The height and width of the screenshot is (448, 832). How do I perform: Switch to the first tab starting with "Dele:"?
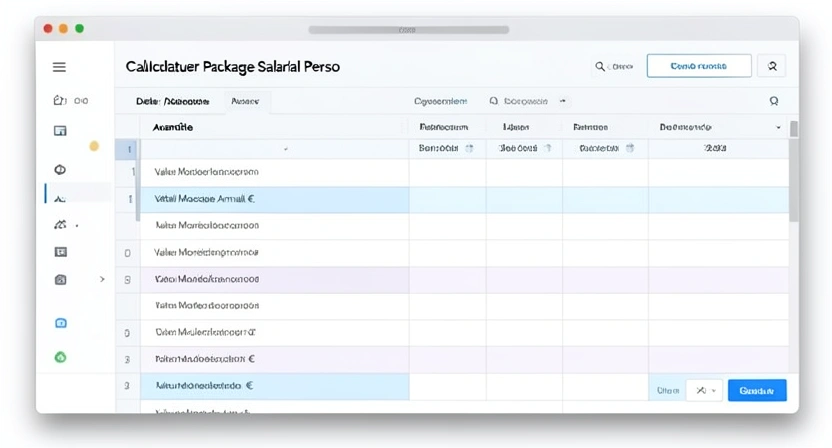(x=172, y=101)
